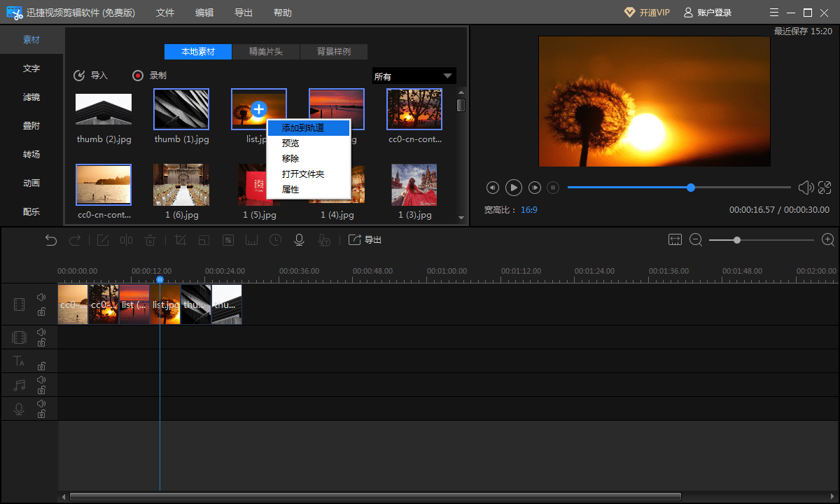This screenshot has height=504, width=840.
Task: Switch to the 精美片头 tab
Action: point(266,52)
